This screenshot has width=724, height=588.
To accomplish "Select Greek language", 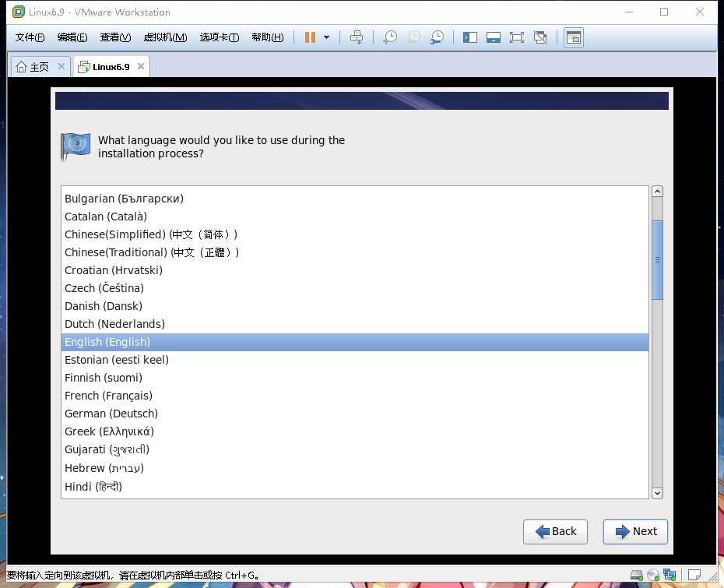I will pos(355,431).
